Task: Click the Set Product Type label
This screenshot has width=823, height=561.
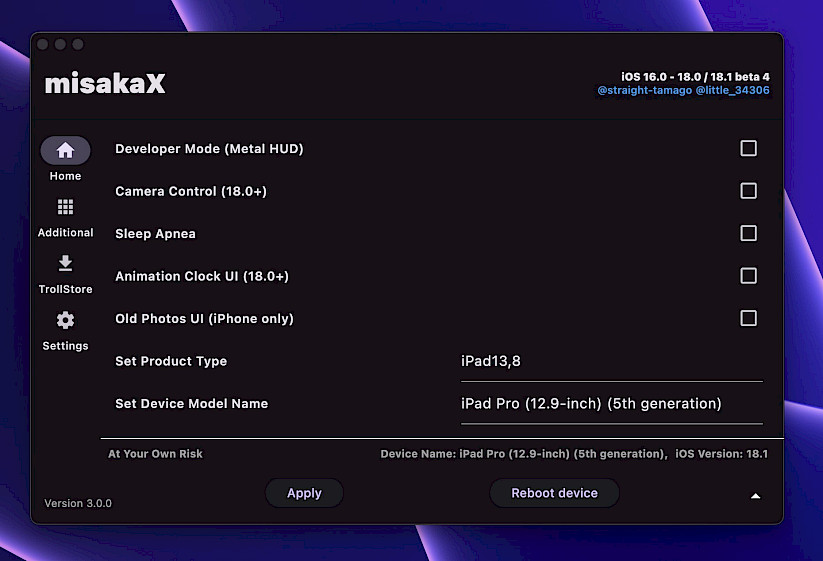Action: (x=171, y=362)
